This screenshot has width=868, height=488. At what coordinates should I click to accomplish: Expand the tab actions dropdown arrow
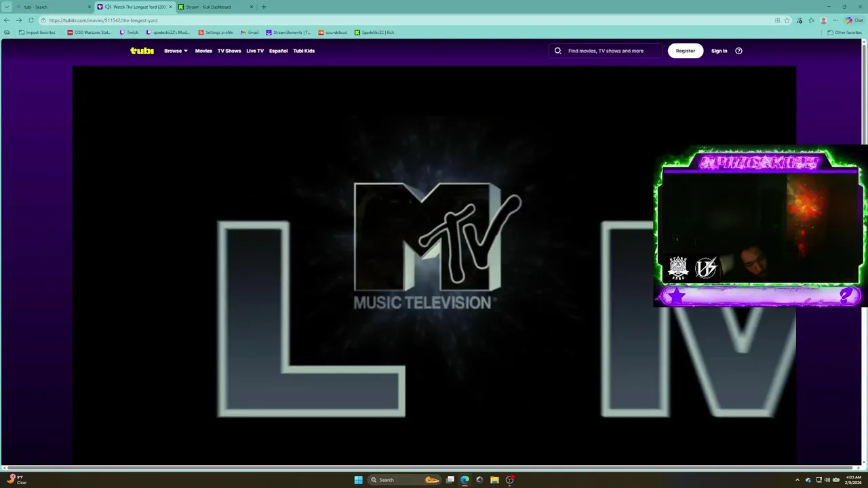tap(7, 7)
